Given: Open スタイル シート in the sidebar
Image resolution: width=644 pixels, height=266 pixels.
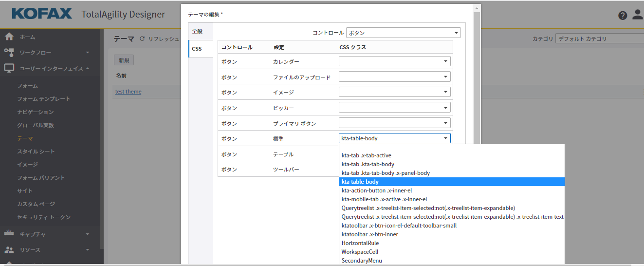Looking at the screenshot, I should point(36,152).
